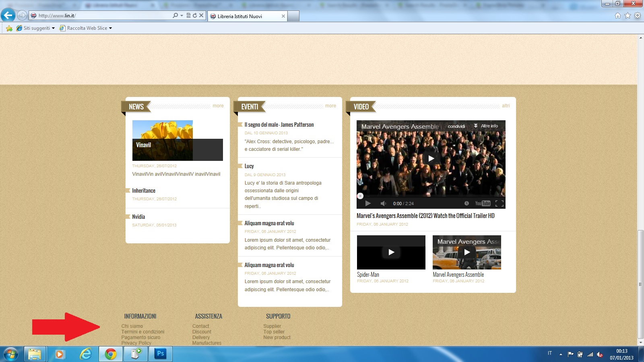Click the page scrollbar up arrow
Image resolution: width=644 pixels, height=362 pixels.
click(640, 38)
